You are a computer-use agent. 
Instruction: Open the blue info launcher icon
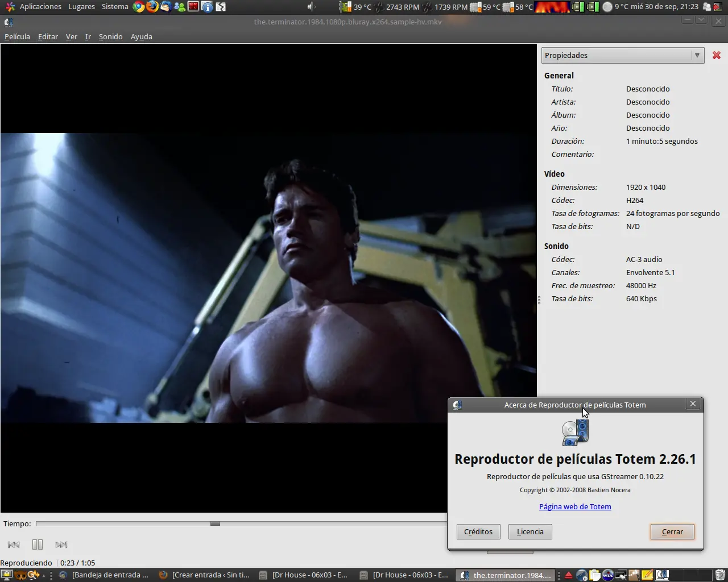(207, 7)
